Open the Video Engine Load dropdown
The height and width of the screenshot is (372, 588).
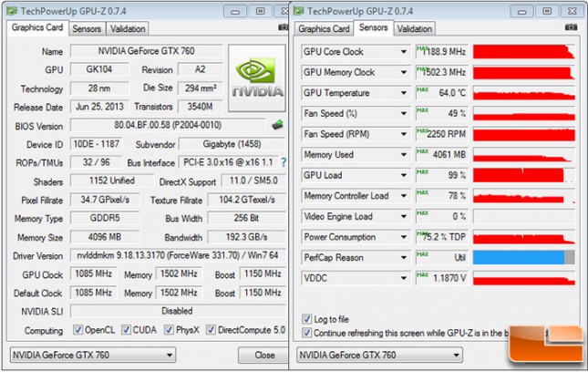(404, 216)
